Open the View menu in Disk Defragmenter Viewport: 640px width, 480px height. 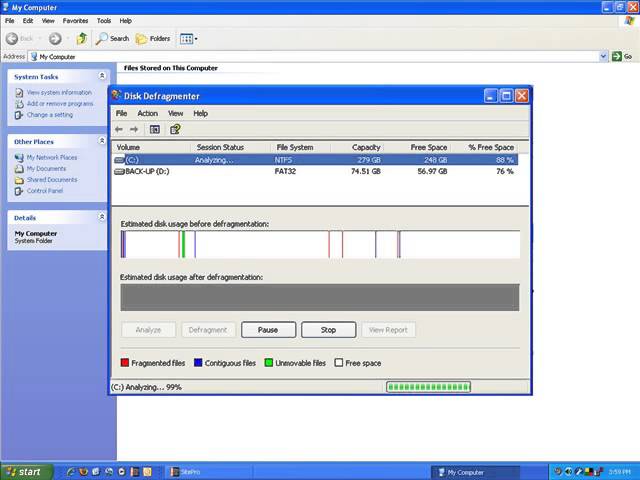coord(176,113)
